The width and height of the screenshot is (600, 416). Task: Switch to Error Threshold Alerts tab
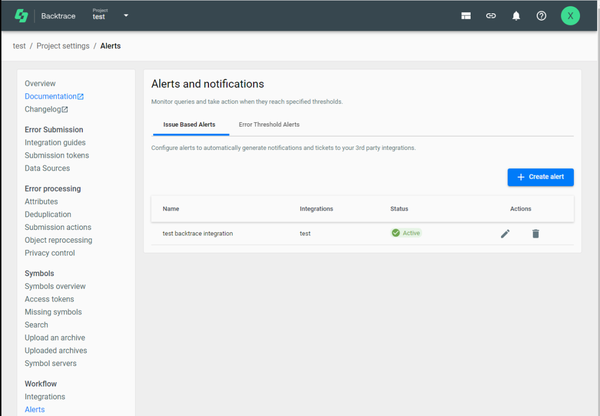tap(269, 125)
